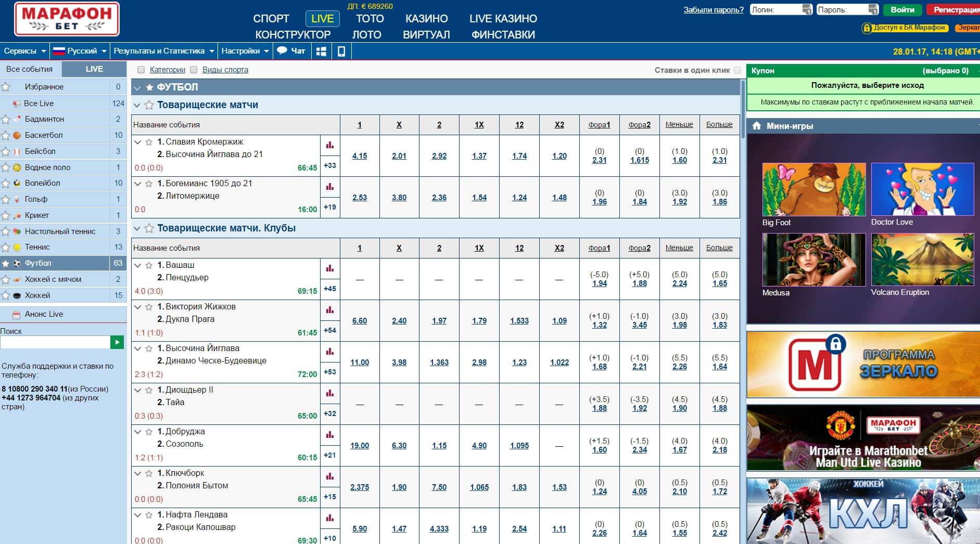The image size is (980, 544).
Task: Star Баскетбол as favorite in sidebar
Action: 6,135
